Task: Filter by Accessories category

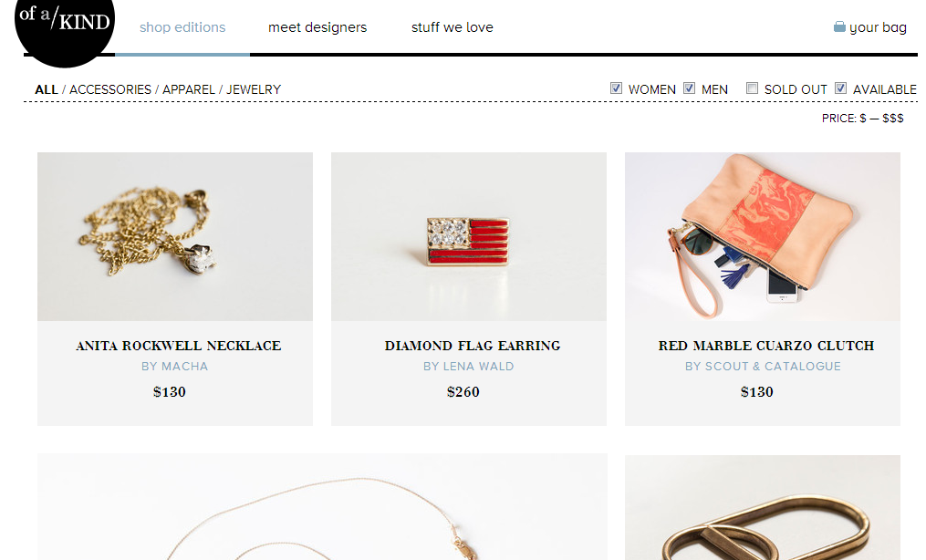Action: click(x=110, y=89)
